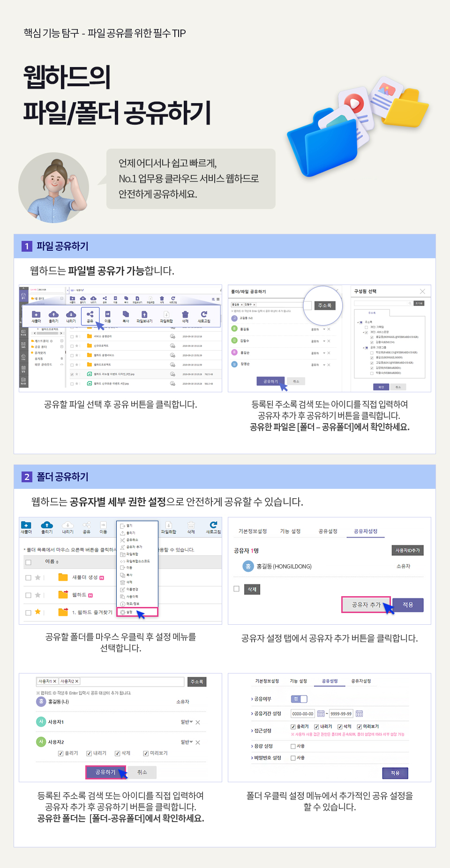Open the 기본정보설정 tab above 공유여부
Viewport: 450px width, 868px height.
[x=267, y=681]
